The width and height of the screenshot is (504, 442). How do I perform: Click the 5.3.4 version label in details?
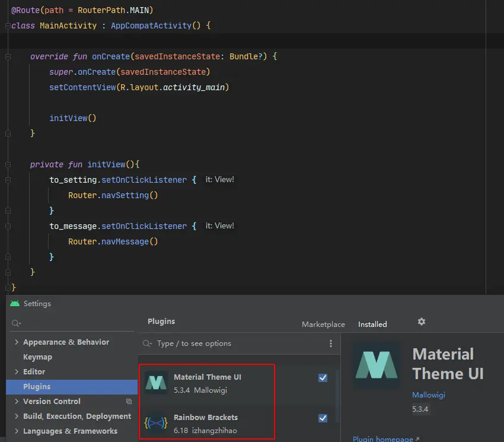[420, 409]
